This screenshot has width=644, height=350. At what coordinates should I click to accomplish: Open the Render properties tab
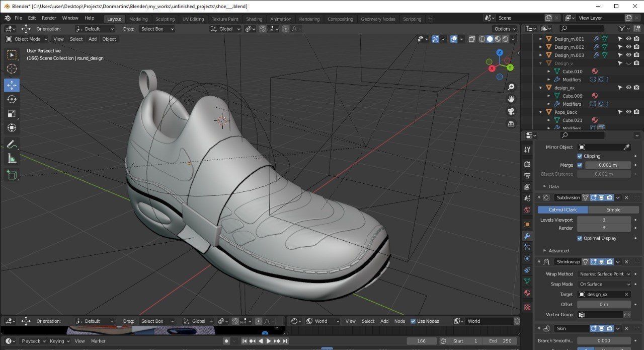click(x=527, y=164)
